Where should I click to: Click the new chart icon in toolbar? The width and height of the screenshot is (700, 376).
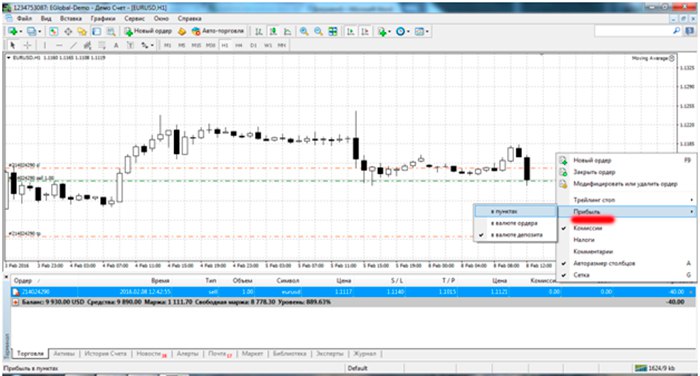tap(12, 31)
